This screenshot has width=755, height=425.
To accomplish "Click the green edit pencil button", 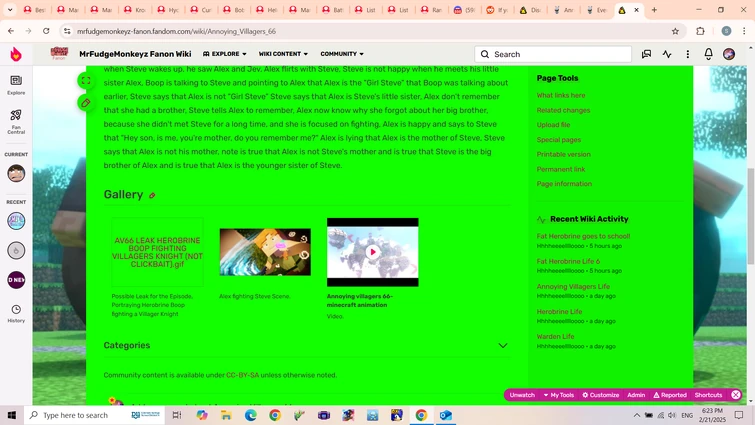I will click(x=86, y=103).
